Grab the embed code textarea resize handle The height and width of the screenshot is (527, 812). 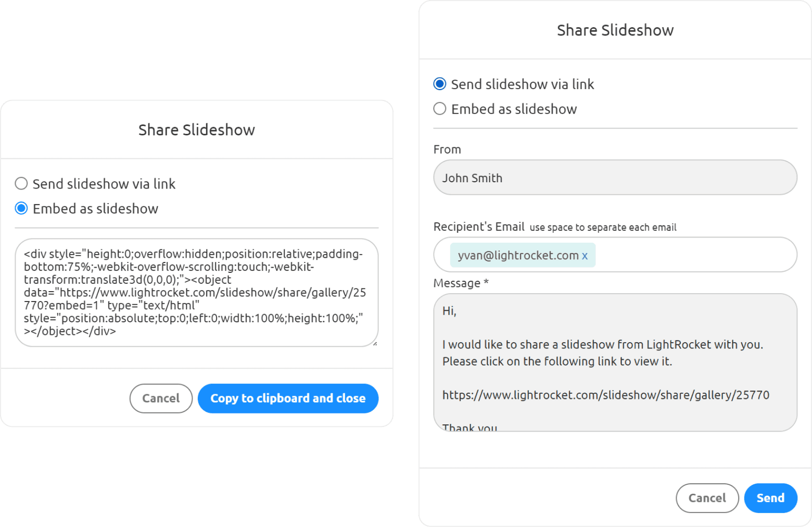click(x=375, y=344)
